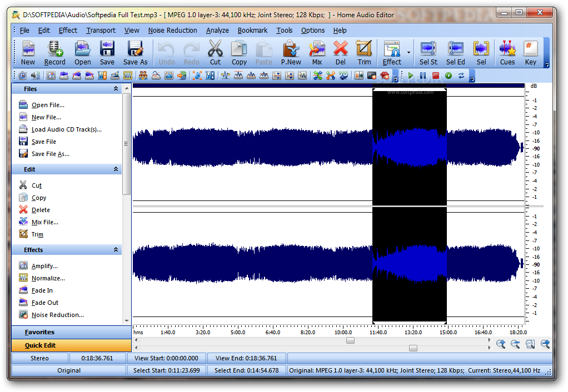Screen dimensions: 568x392
Task: Open the Analyze menu
Action: (217, 31)
